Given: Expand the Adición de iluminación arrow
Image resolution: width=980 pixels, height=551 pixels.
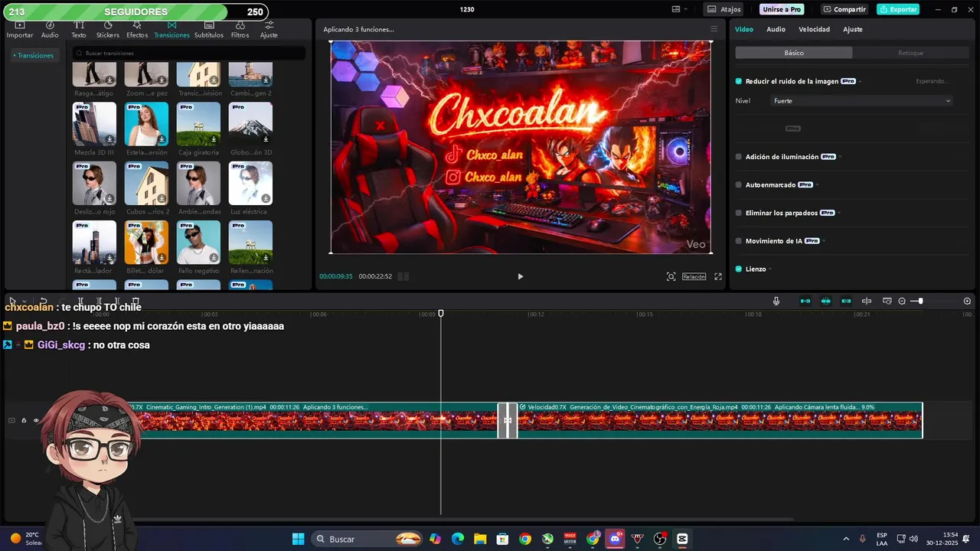Looking at the screenshot, I should [x=840, y=157].
